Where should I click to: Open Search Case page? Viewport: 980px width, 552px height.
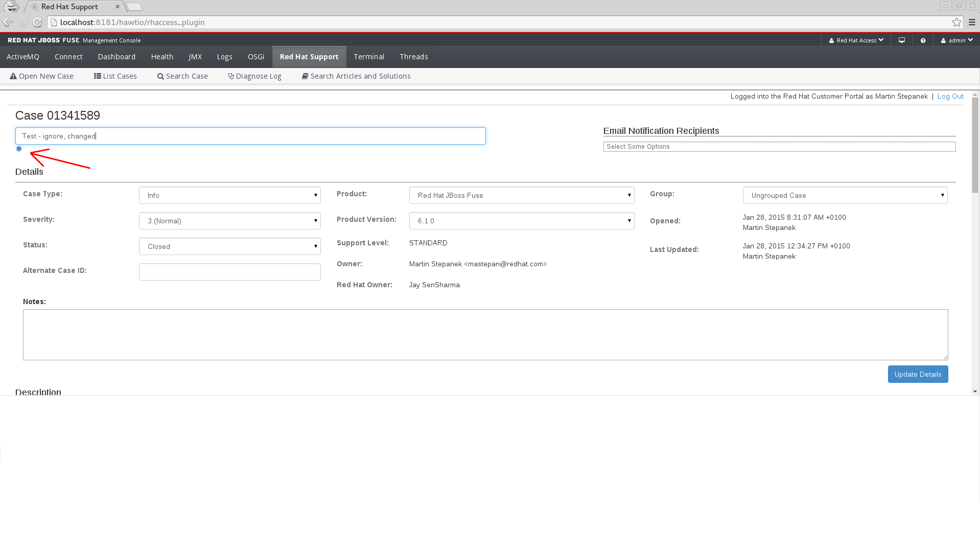coord(182,76)
